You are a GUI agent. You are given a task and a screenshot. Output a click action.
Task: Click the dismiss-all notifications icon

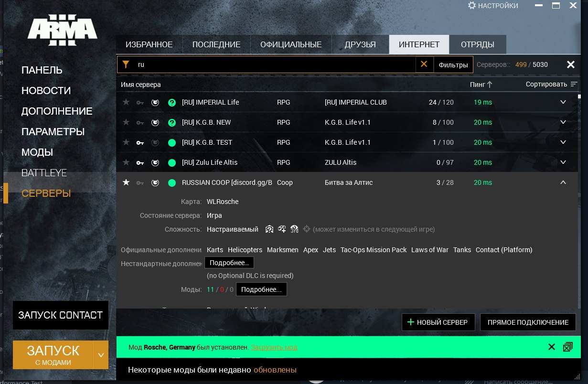(567, 347)
